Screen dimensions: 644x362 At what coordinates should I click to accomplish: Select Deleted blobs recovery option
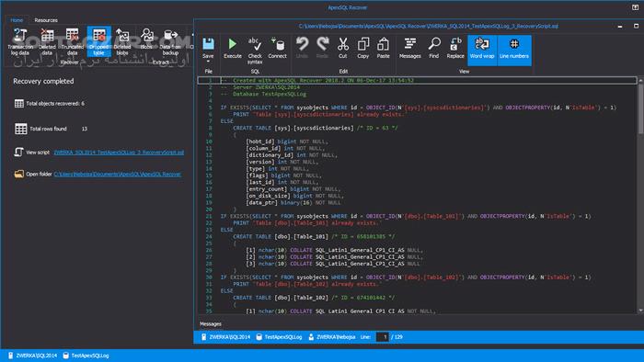click(x=122, y=41)
